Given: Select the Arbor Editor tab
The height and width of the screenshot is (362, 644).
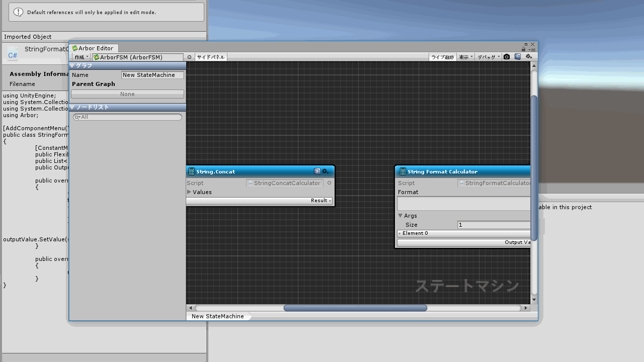Looking at the screenshot, I should coord(95,48).
